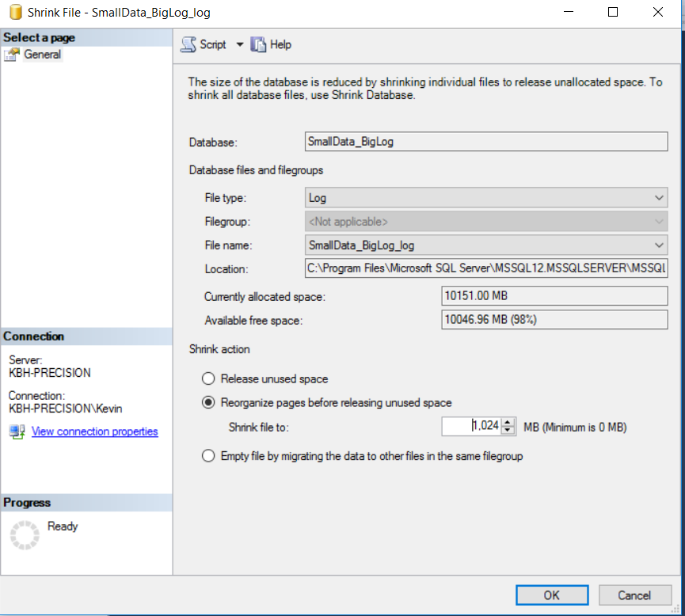Viewport: 685px width, 616px height.
Task: Click the General page icon in sidebar
Action: click(13, 54)
